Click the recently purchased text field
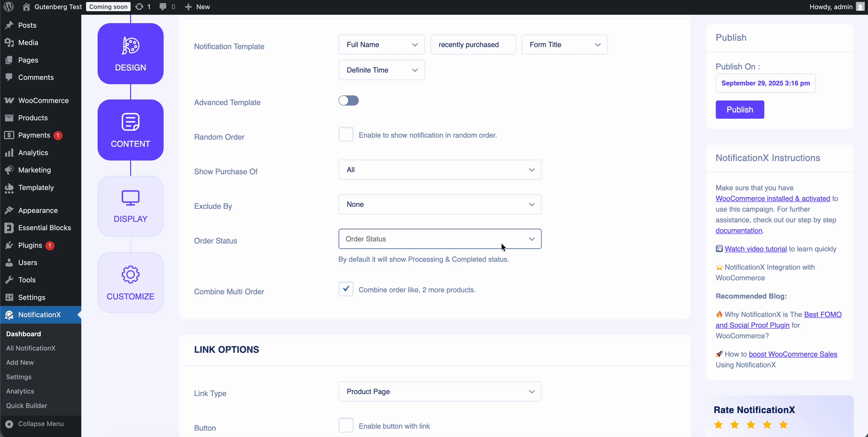 pyautogui.click(x=473, y=45)
